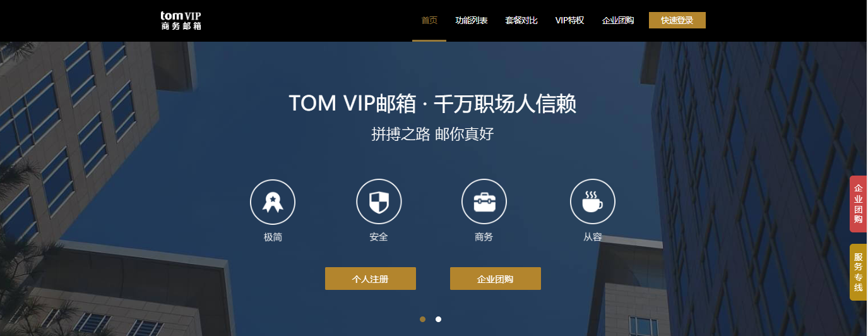Open the 功能列表 menu item
Screen dimensions: 868x336
coord(472,20)
